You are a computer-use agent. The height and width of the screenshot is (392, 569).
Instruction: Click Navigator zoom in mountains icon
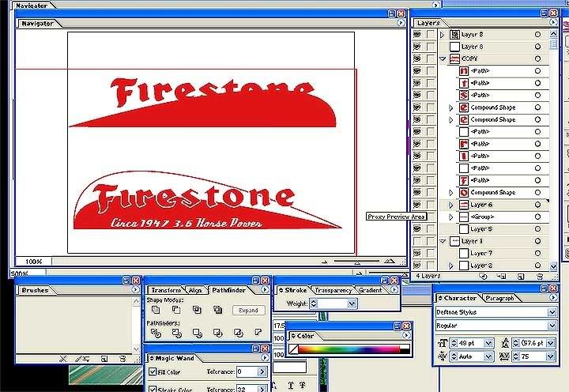(390, 261)
